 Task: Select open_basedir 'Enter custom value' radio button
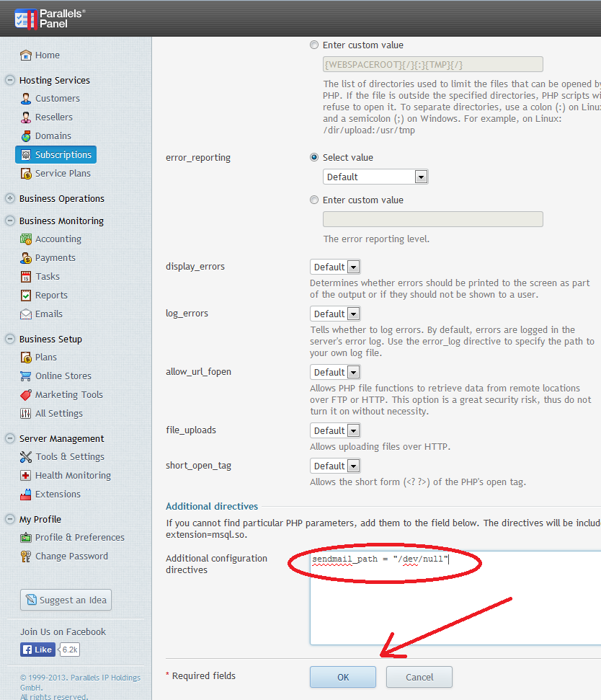click(313, 45)
